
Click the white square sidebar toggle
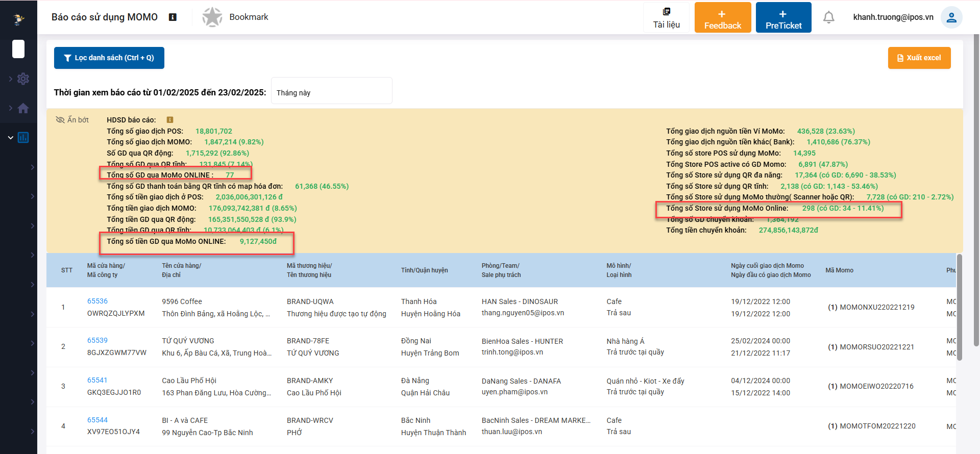(x=18, y=49)
